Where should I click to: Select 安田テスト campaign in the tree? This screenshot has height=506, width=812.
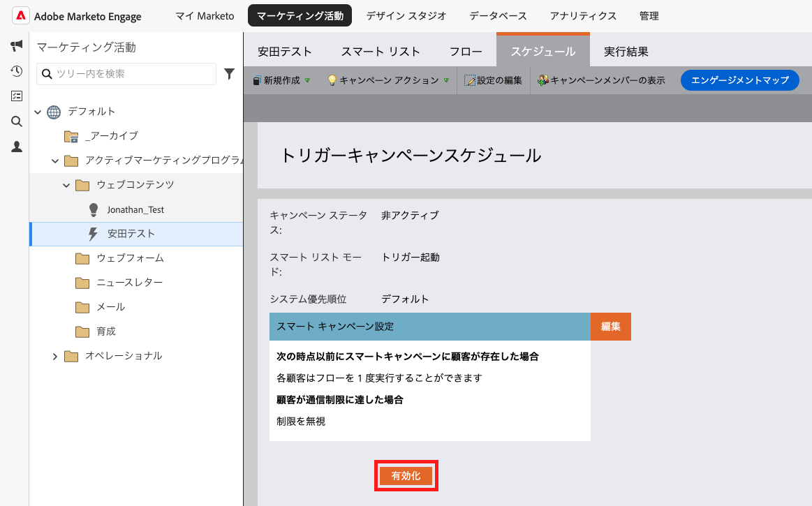click(x=136, y=234)
